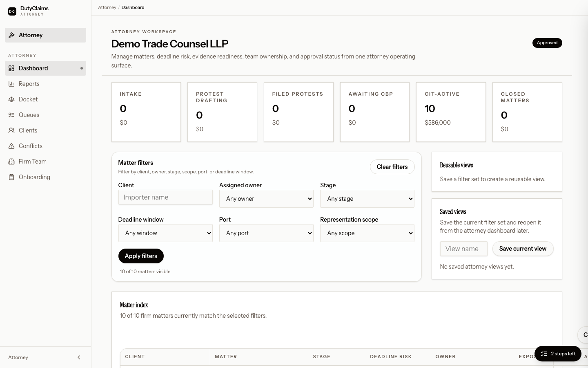Select the Intake summary card
The height and width of the screenshot is (368, 588).
point(146,112)
